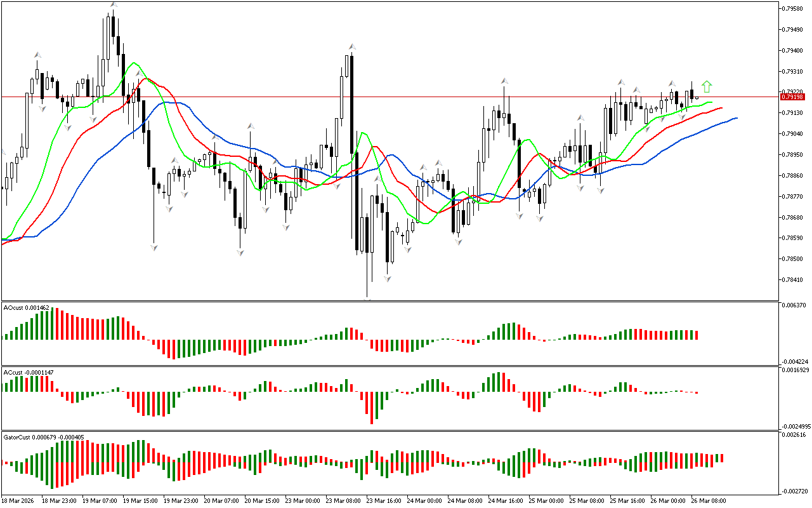Click the up fractal above 23 Mar 08:00 spike
This screenshot has width=812, height=508.
click(351, 46)
